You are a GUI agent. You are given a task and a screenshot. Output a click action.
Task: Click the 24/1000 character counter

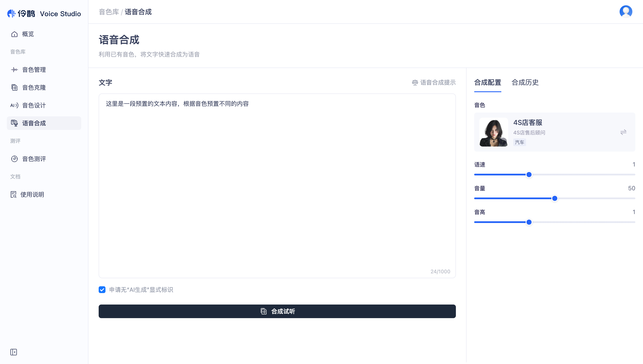(x=440, y=271)
